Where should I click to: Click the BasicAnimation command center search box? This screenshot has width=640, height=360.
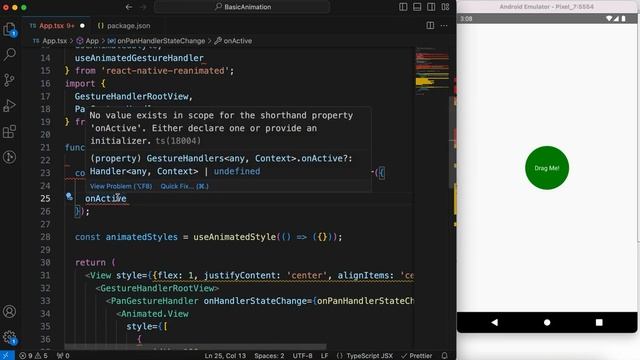tap(242, 7)
